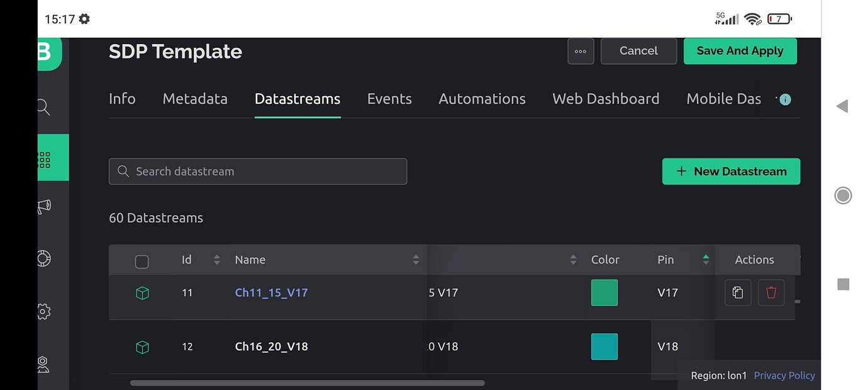Open the settings gear icon in the sidebar
Image resolution: width=868 pixels, height=390 pixels.
pyautogui.click(x=43, y=311)
